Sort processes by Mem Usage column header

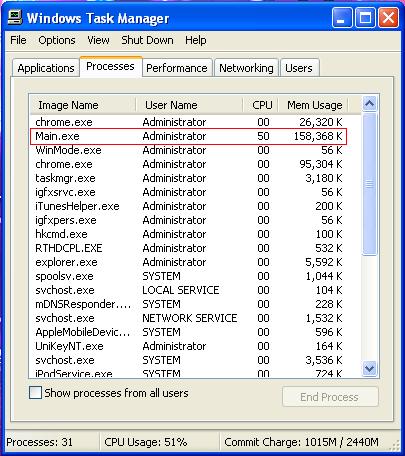(x=314, y=105)
